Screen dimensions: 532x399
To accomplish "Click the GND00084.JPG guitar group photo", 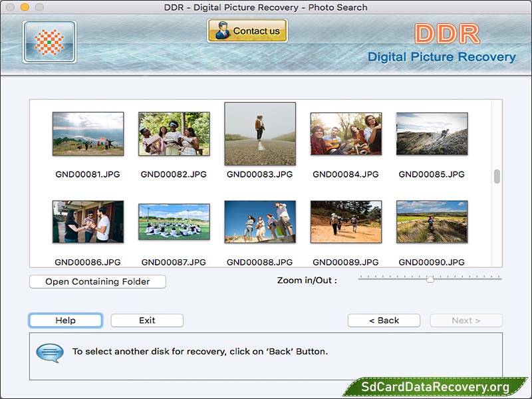I will tap(346, 134).
